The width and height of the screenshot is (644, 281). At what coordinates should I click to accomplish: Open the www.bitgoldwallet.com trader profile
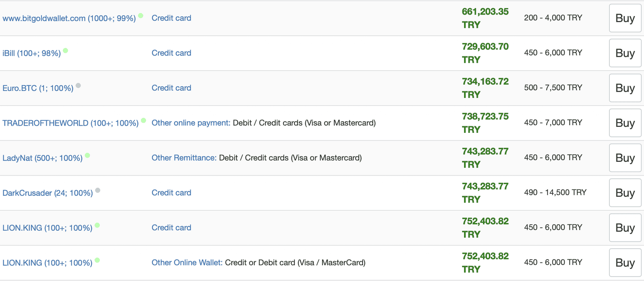click(69, 19)
